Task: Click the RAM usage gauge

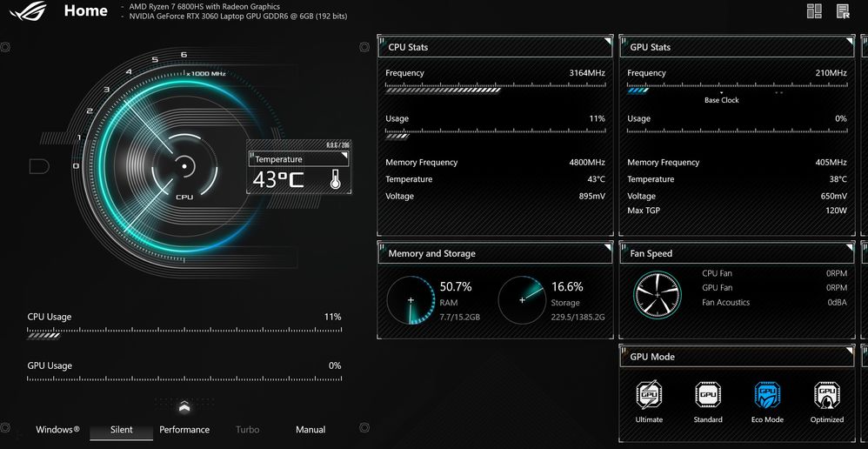Action: pos(411,300)
